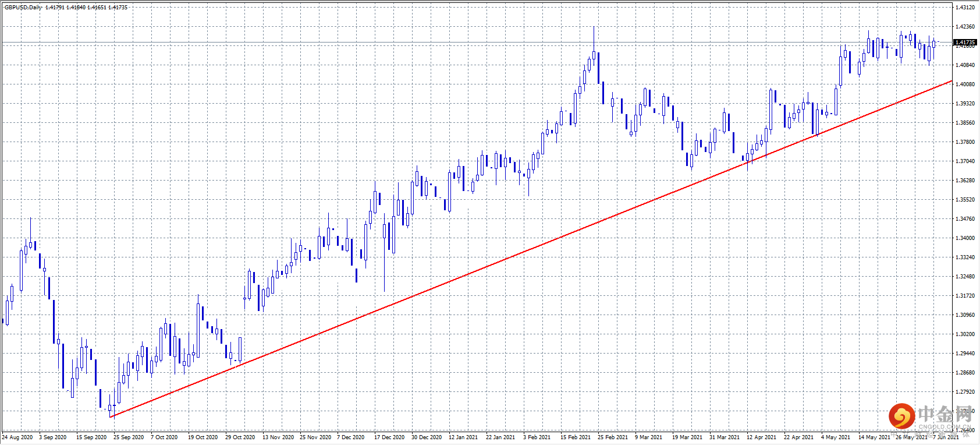Click the 15 Feb 2021 date label

click(576, 437)
